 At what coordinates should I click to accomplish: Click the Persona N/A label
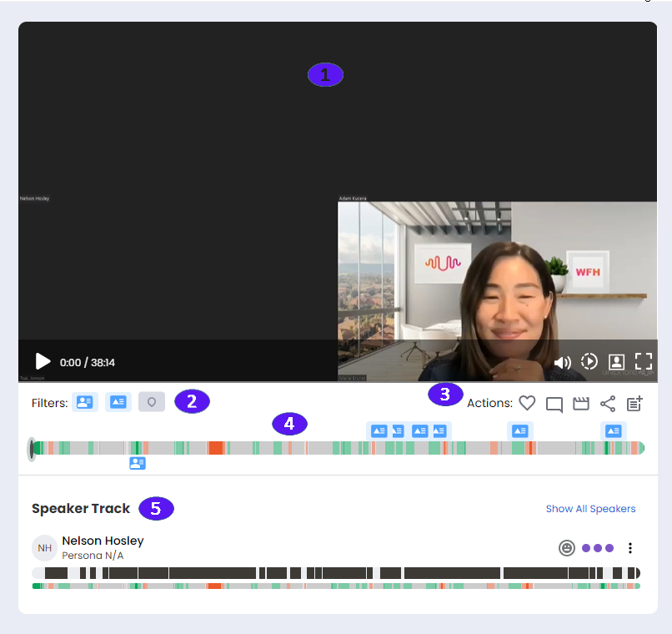93,556
